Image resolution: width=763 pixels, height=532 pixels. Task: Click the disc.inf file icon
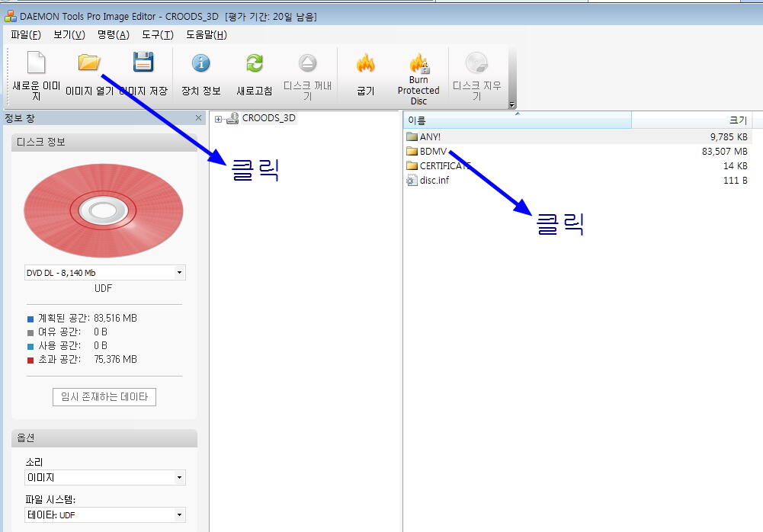(412, 181)
